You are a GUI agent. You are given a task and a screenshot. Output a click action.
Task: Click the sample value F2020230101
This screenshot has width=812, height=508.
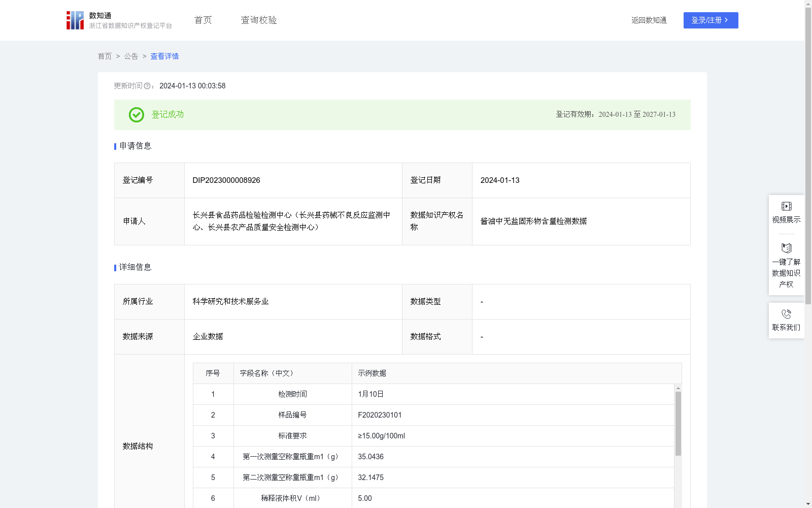coord(380,415)
